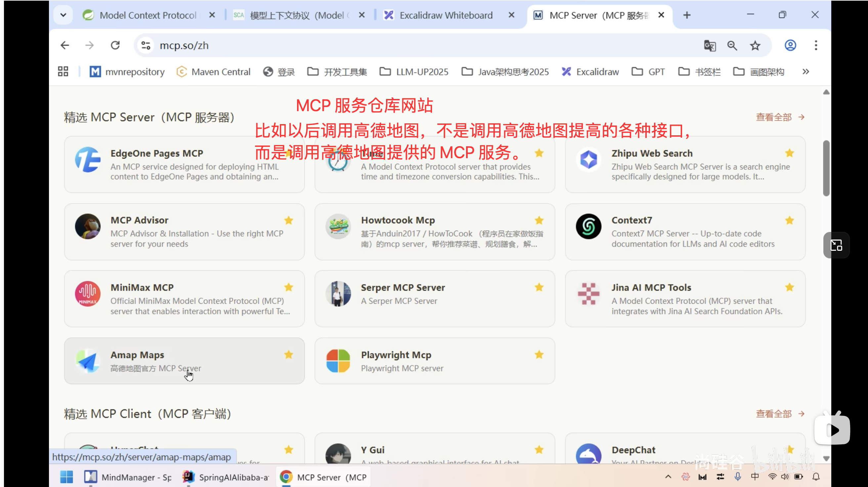Click the star on MCP Advisor
868x487 pixels.
288,220
